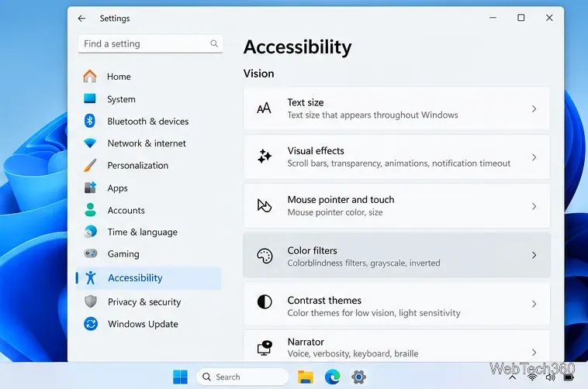Open Color filters settings
Screen dimensions: 588x389
396,255
